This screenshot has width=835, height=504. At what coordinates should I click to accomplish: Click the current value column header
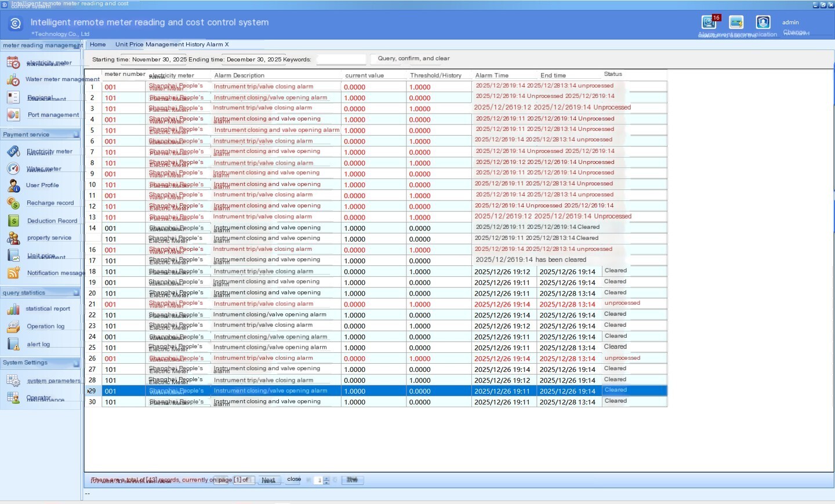click(365, 75)
